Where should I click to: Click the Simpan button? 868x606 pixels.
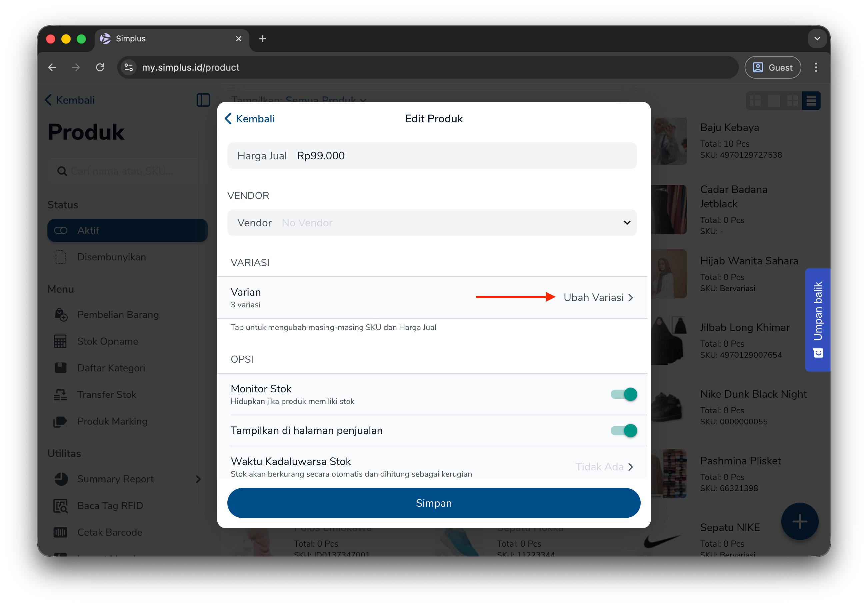click(434, 503)
